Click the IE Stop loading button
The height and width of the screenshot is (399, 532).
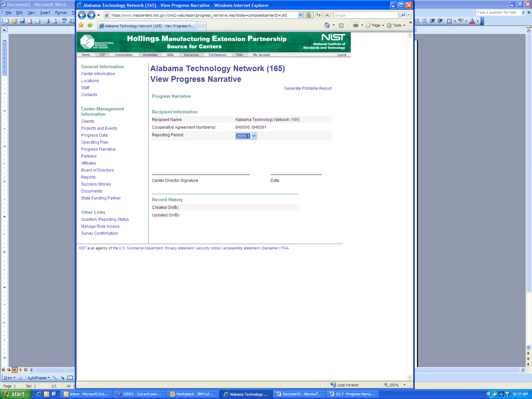coord(327,15)
